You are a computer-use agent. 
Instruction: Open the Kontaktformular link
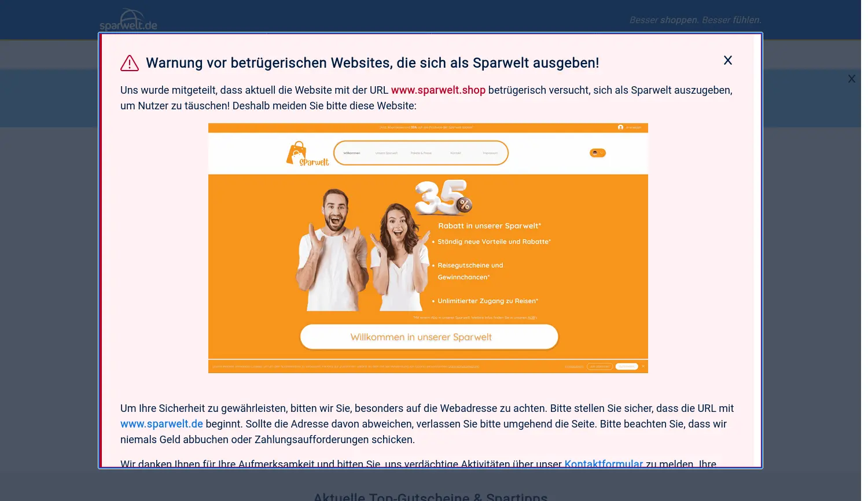604,463
